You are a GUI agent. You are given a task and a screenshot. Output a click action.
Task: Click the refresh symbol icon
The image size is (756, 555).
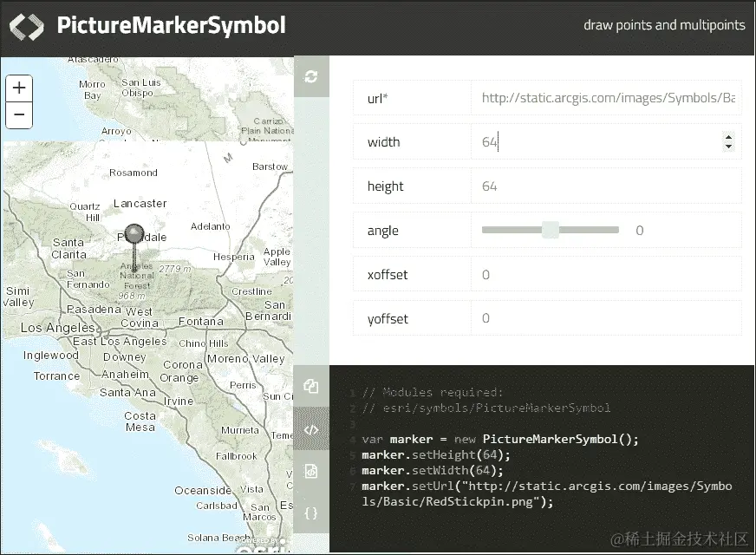point(311,76)
